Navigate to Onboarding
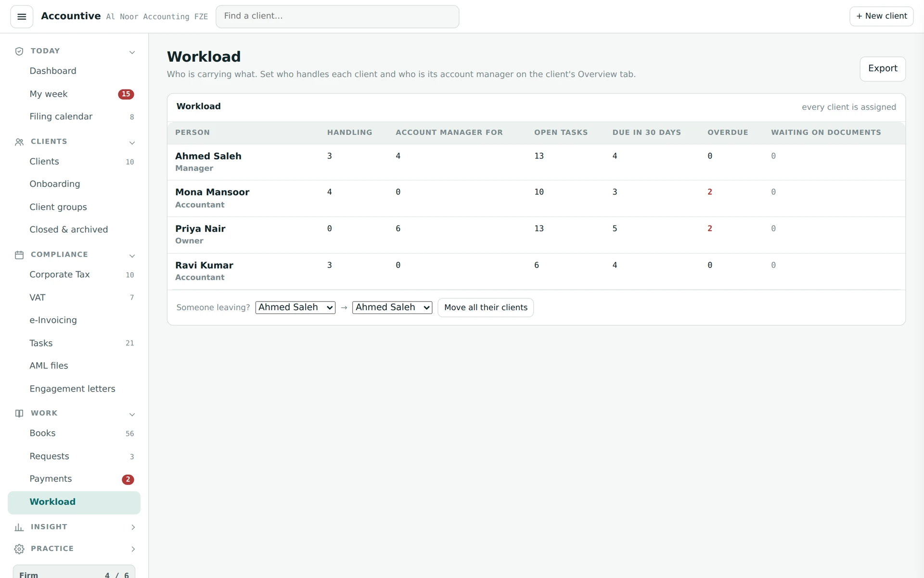This screenshot has width=924, height=578. coord(74,184)
